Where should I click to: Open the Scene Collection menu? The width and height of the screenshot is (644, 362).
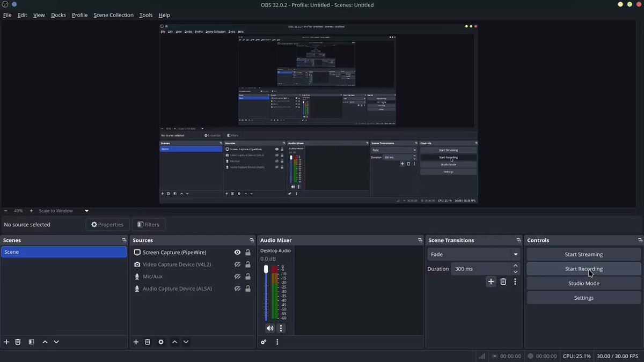(x=113, y=15)
